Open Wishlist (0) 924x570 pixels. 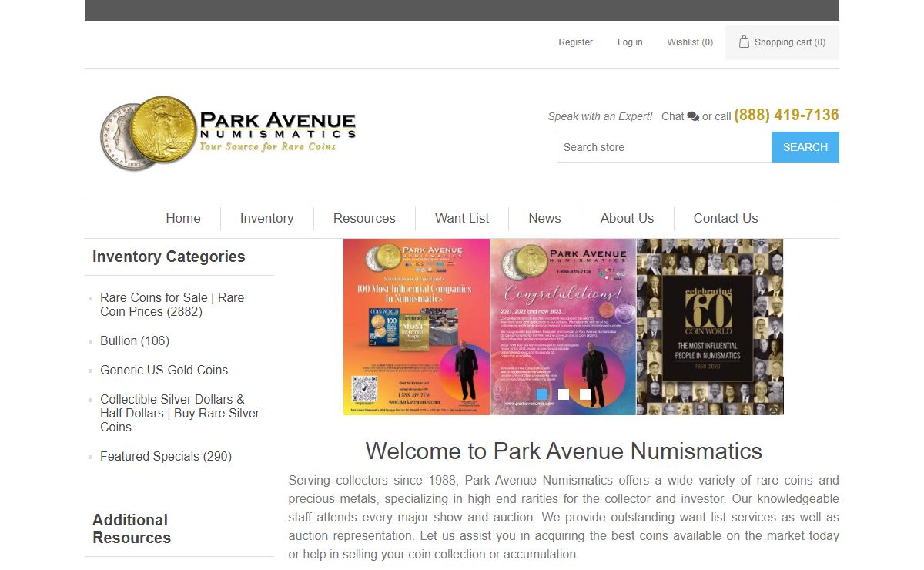coord(690,42)
